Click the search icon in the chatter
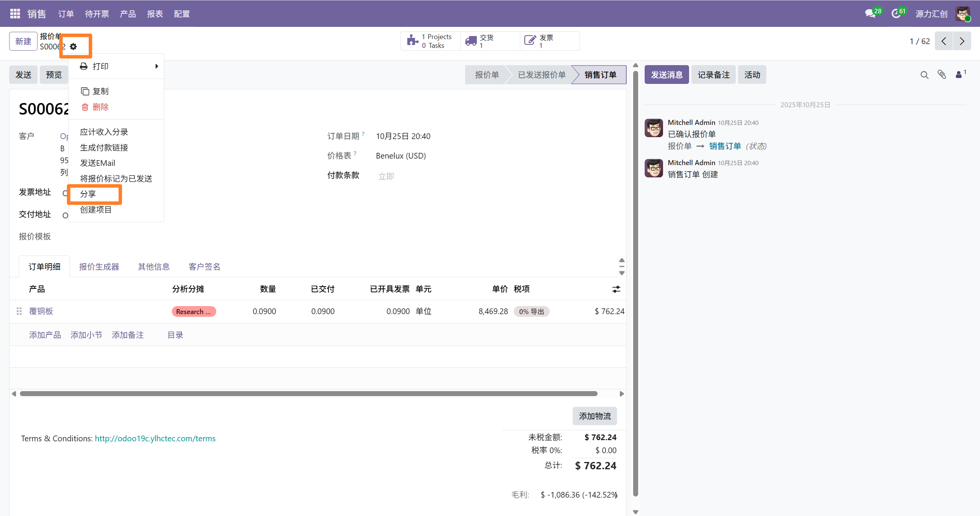The height and width of the screenshot is (516, 980). click(x=924, y=74)
